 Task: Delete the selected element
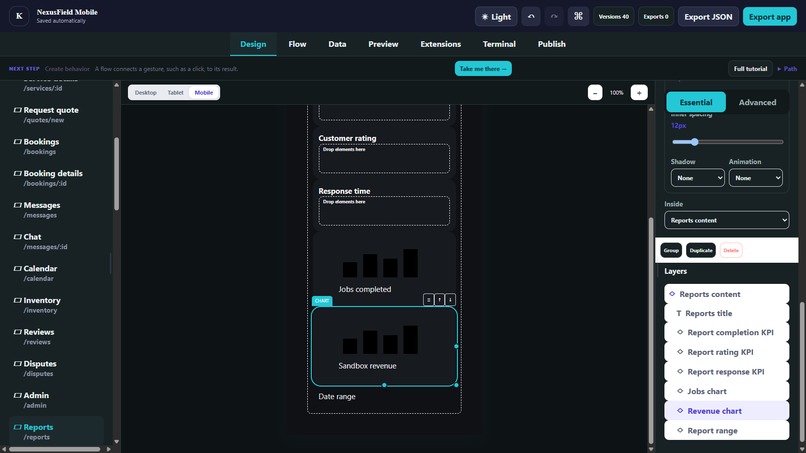click(730, 250)
